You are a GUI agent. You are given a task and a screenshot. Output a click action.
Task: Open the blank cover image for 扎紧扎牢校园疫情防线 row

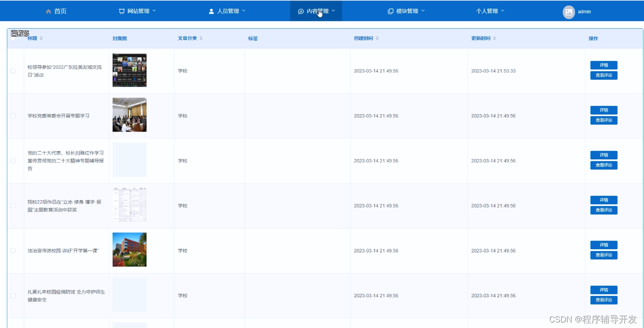coord(130,295)
